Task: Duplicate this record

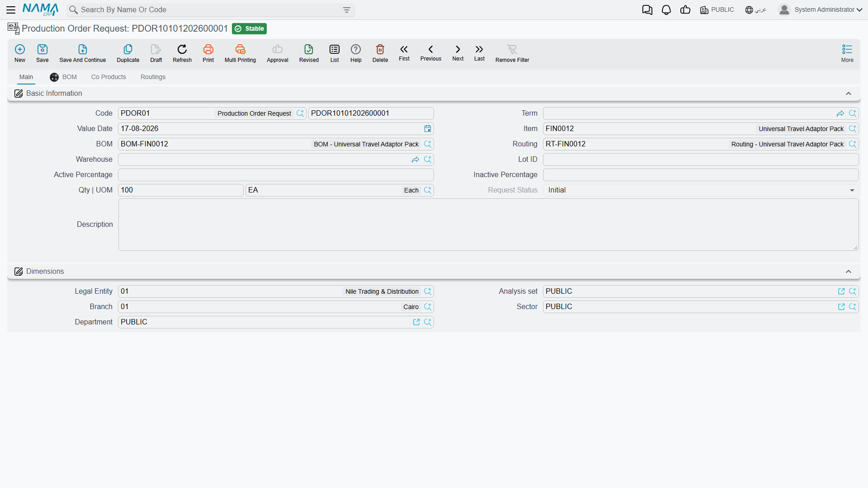Action: [128, 53]
